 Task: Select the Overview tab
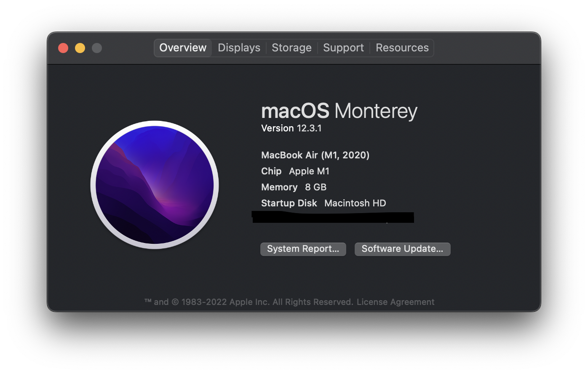click(x=183, y=48)
